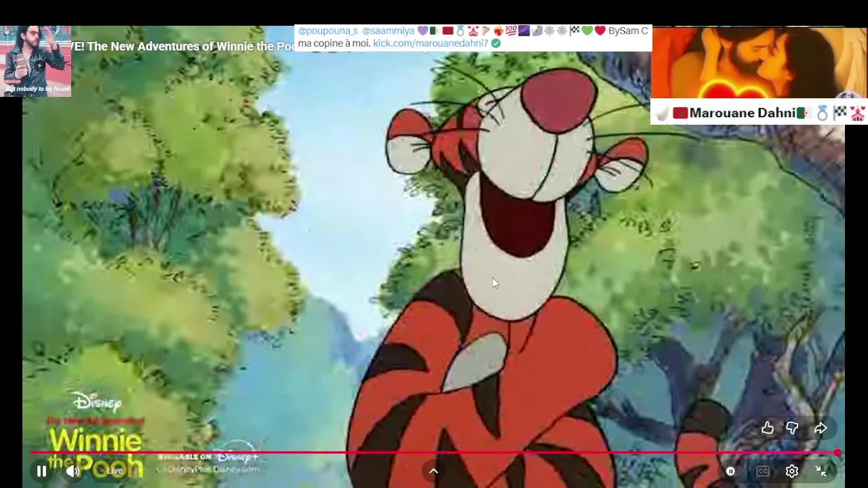Click the @poupouna_s mention

pos(328,31)
